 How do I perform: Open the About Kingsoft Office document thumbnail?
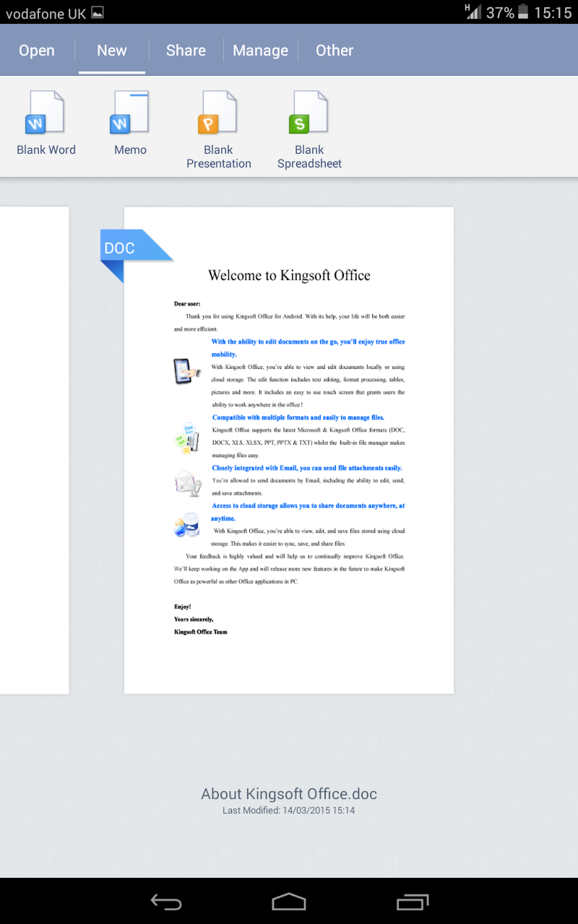click(289, 450)
